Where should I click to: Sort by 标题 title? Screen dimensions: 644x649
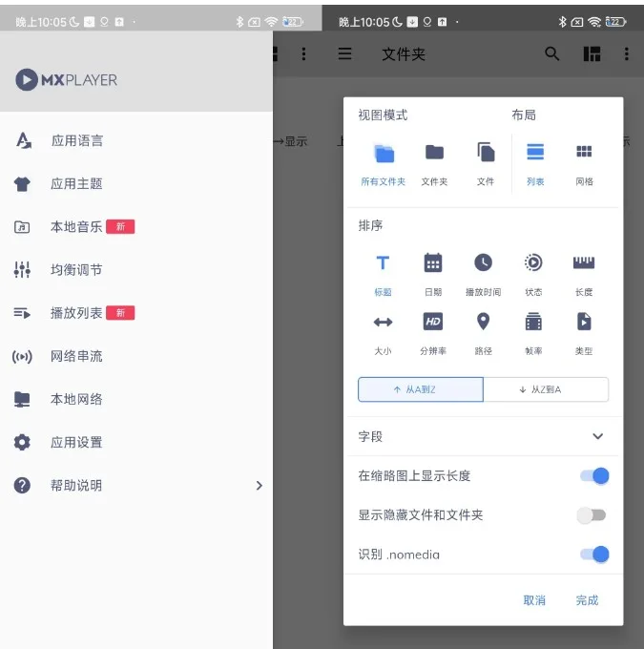383,275
